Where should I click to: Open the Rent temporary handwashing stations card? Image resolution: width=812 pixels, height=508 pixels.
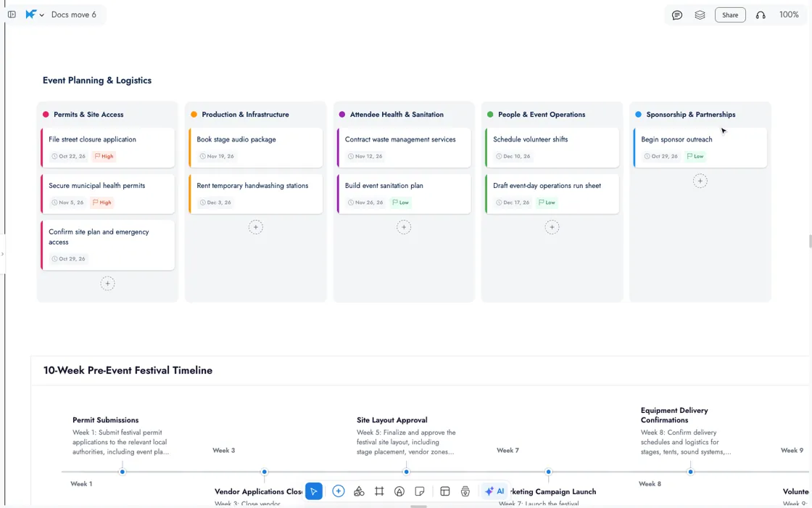pyautogui.click(x=256, y=194)
